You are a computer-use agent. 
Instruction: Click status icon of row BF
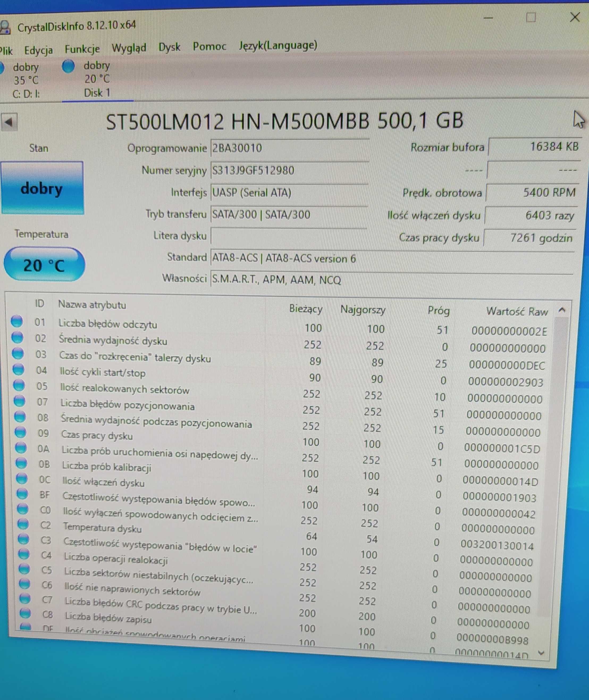point(22,494)
